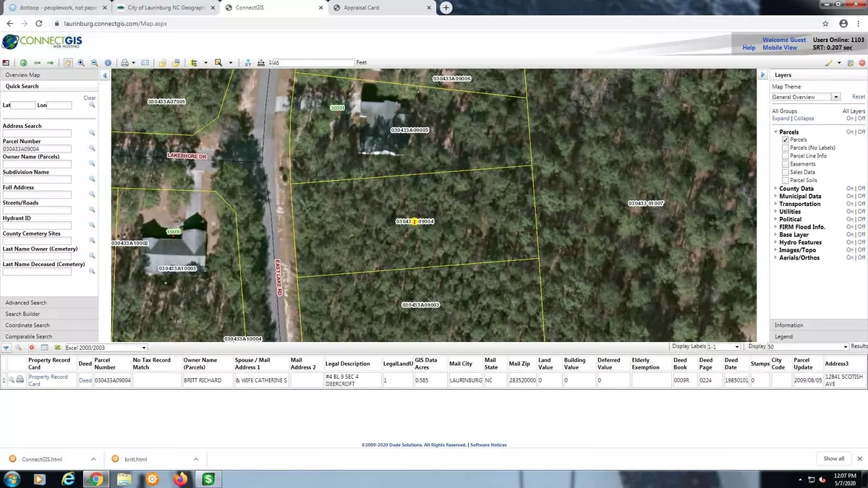
Task: Click the search icon next to Address Search
Action: [92, 133]
